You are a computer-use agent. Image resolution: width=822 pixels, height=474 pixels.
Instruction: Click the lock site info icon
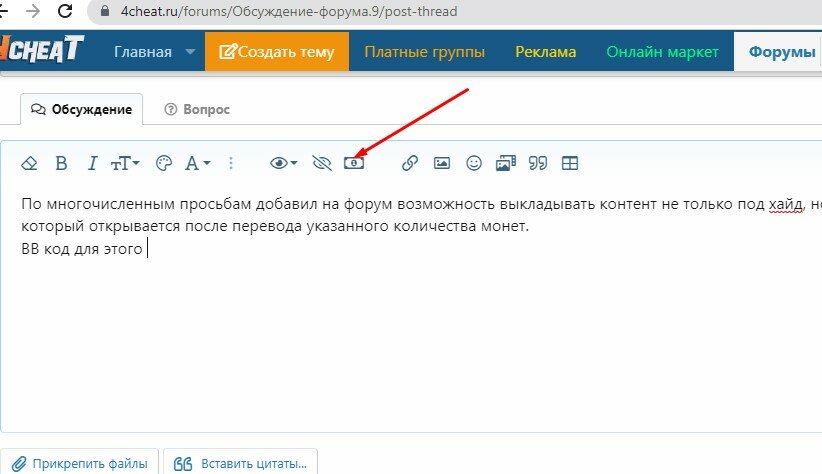coord(105,11)
